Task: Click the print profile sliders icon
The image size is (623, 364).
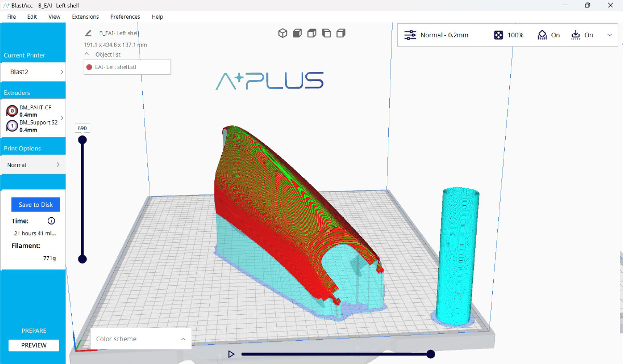Action: click(x=410, y=35)
